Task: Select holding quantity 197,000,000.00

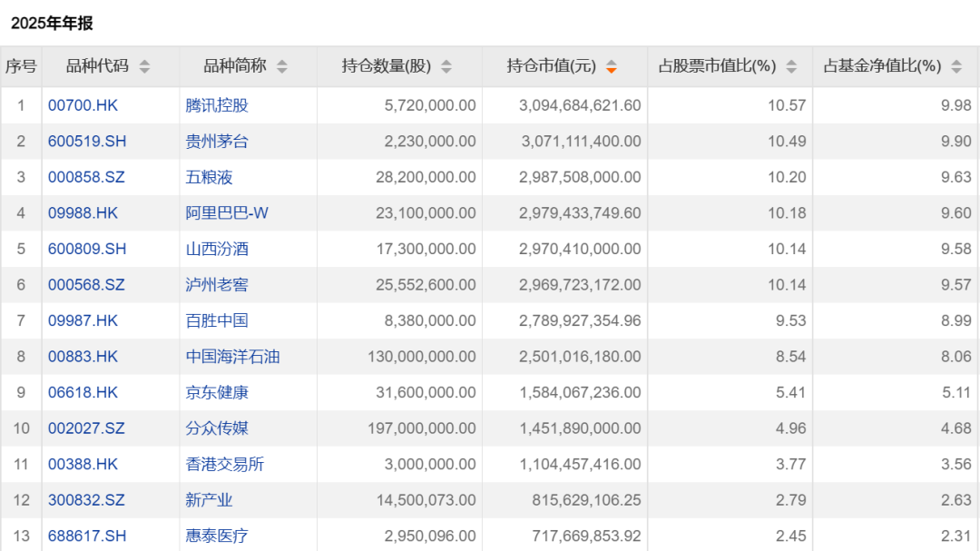Action: 422,428
